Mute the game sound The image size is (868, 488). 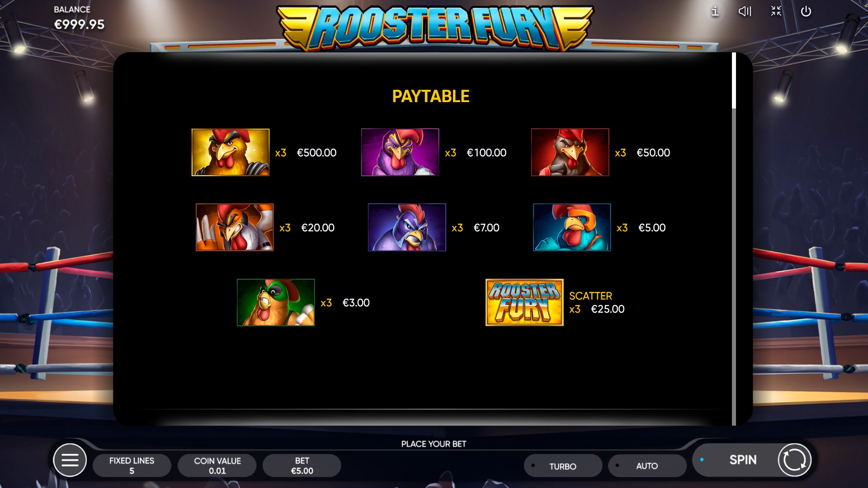[x=745, y=11]
